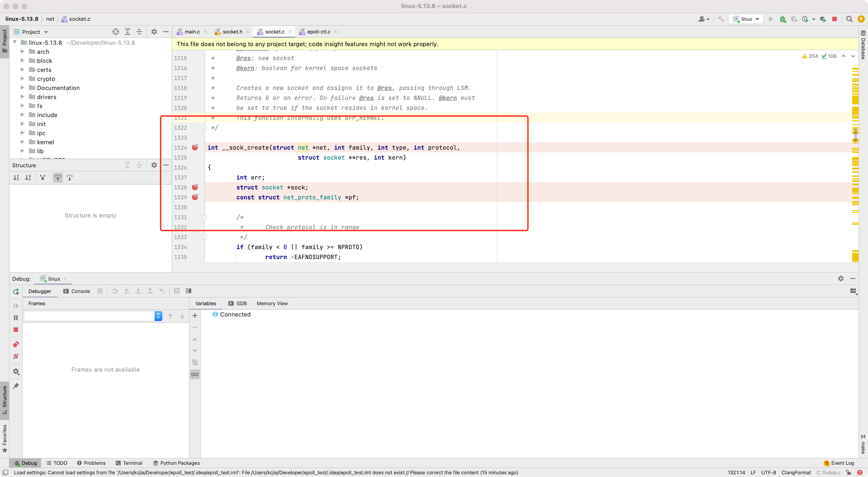
Task: Expand the drivers folder
Action: tap(23, 97)
